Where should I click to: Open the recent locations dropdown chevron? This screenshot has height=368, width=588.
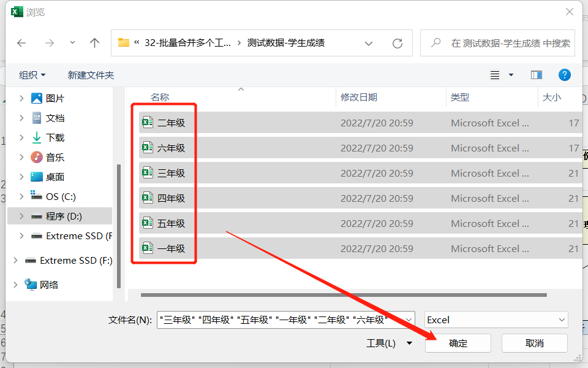pyautogui.click(x=72, y=43)
